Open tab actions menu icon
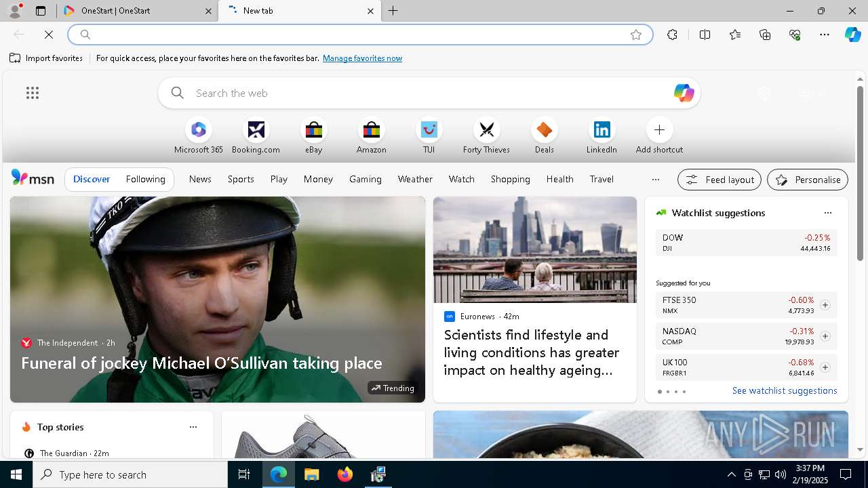Image resolution: width=868 pixels, height=488 pixels. (41, 11)
